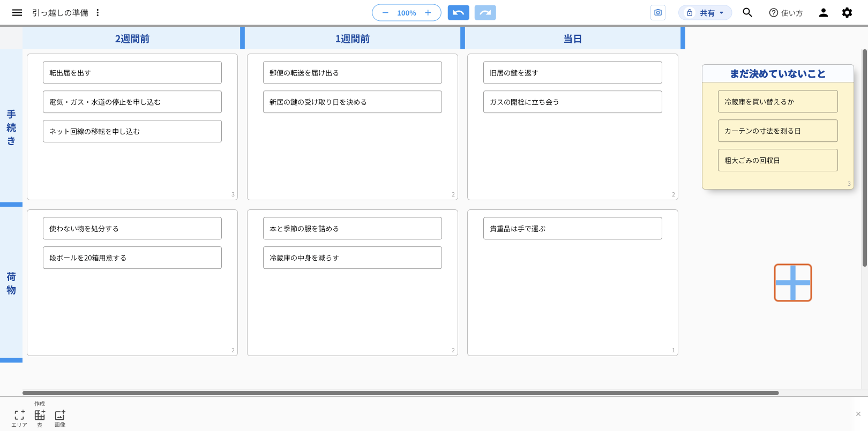868x431 pixels.
Task: Open the hamburger main menu
Action: pyautogui.click(x=17, y=12)
